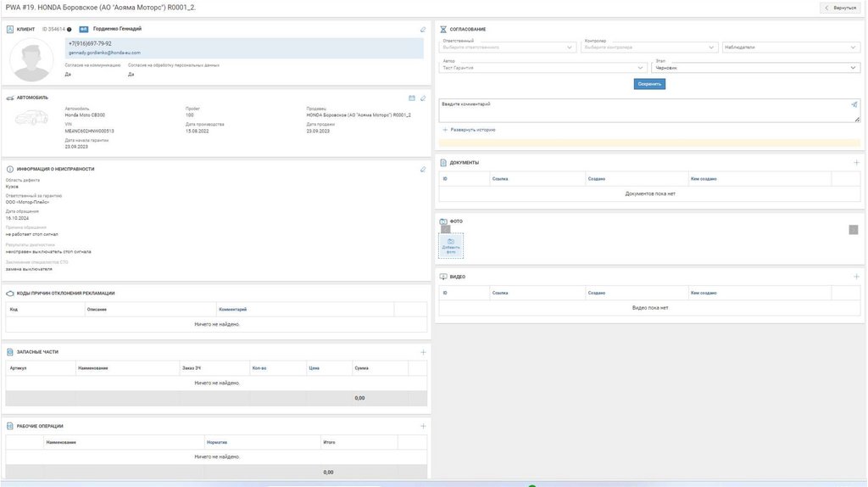Add a spare part with plus icon

(423, 352)
